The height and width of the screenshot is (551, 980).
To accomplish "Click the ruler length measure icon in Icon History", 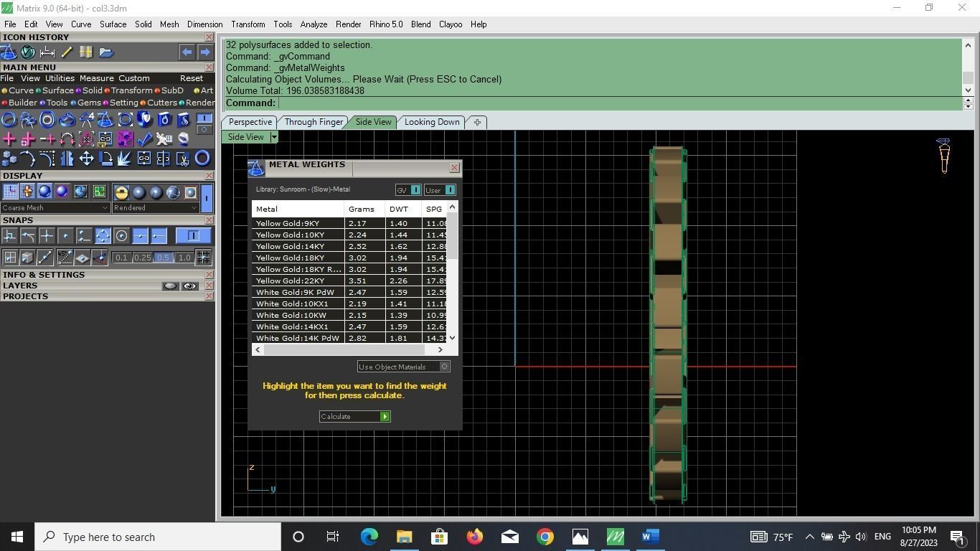I will click(47, 52).
